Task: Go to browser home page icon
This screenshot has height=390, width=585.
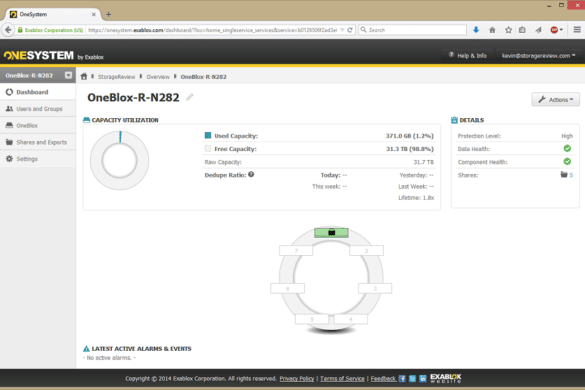Action: [x=492, y=30]
